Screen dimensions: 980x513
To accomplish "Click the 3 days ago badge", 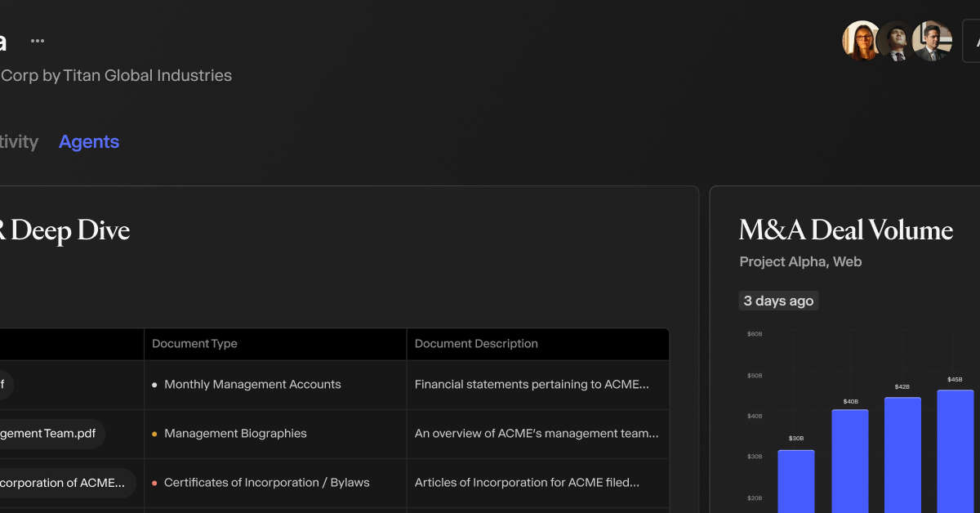I will 778,301.
